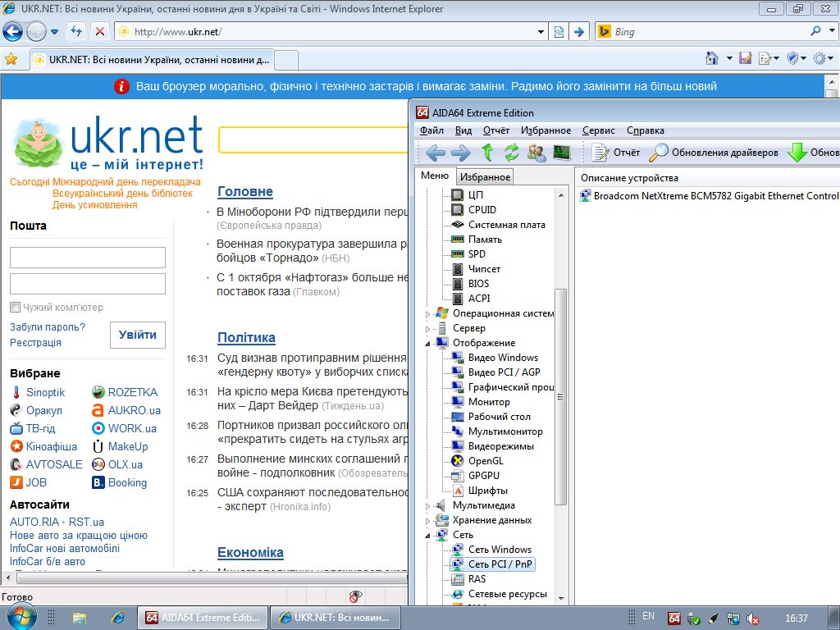Expand the Сервер tree node

click(x=427, y=329)
